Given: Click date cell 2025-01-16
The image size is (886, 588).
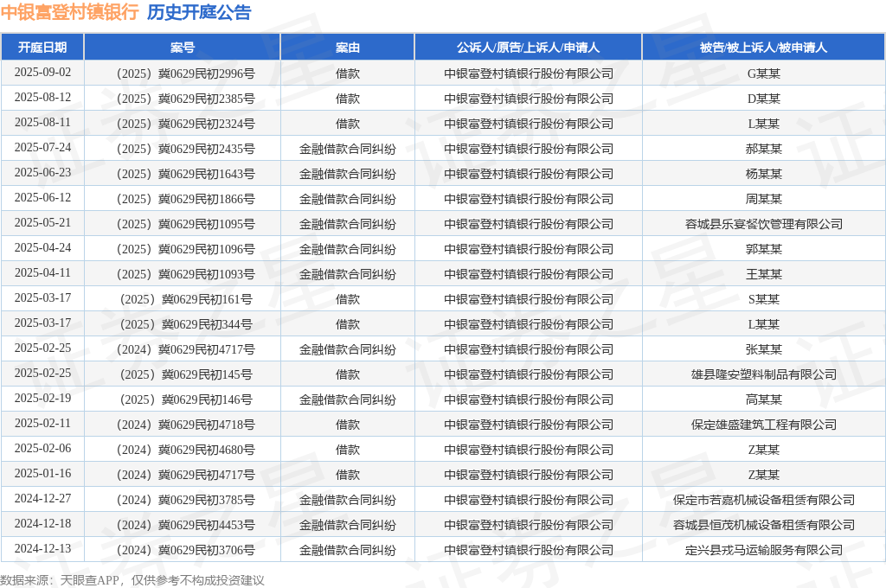Looking at the screenshot, I should 42,473.
